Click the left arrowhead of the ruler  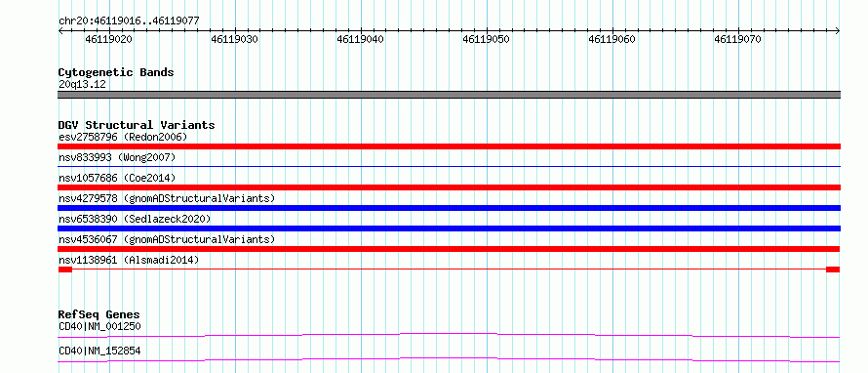60,31
